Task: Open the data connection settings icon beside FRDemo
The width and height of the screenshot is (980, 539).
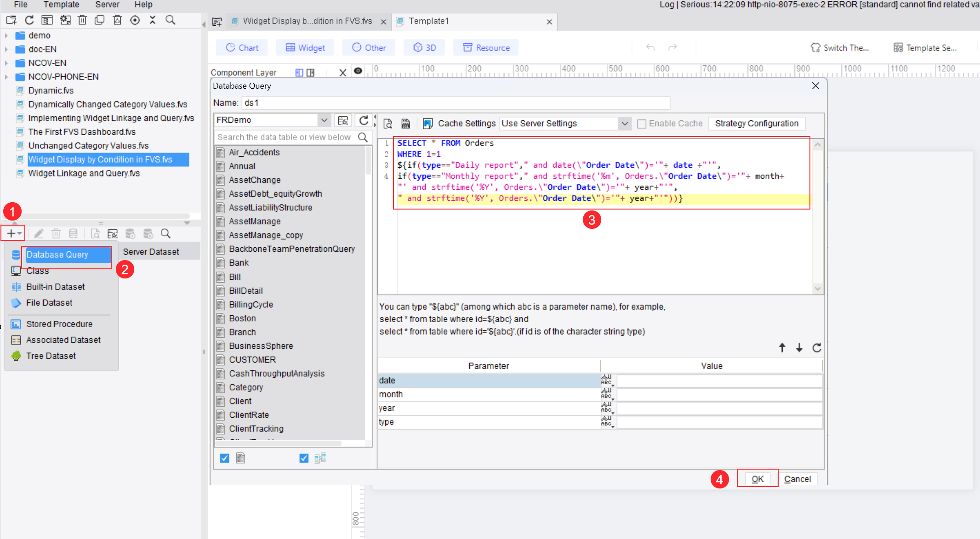Action: (x=343, y=120)
